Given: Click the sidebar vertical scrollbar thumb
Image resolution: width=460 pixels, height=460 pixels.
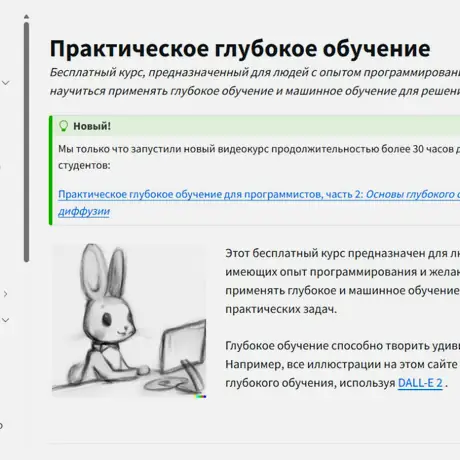Looking at the screenshot, I should tap(26, 142).
